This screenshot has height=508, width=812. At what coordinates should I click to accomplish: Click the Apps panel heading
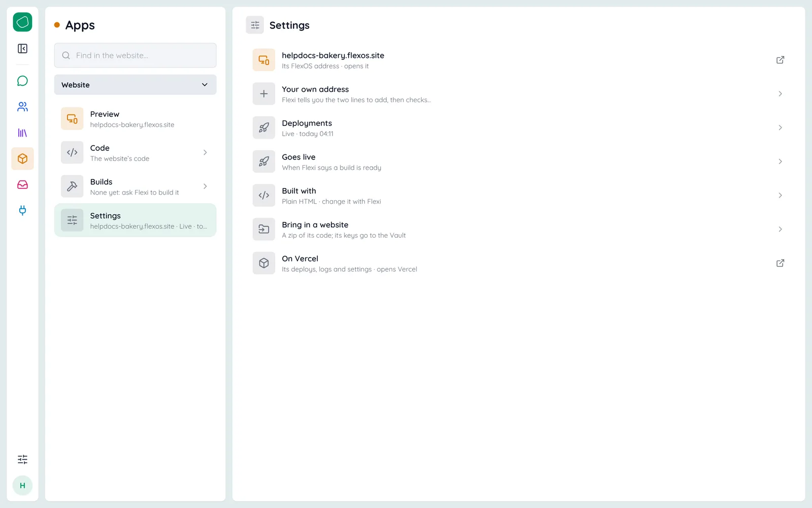coord(80,25)
